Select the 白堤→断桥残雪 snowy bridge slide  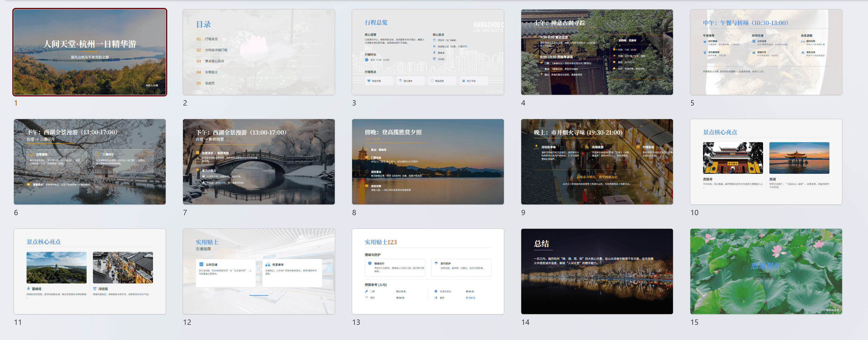tap(259, 162)
